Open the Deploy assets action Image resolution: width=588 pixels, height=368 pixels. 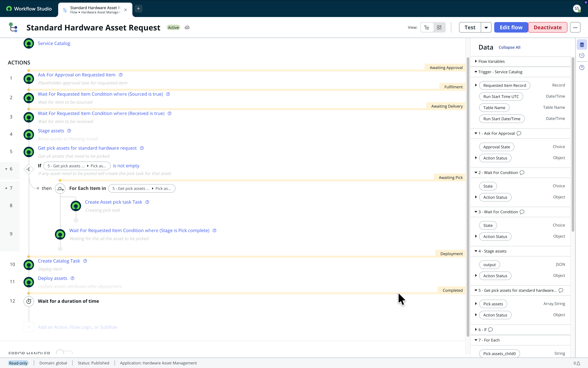52,278
